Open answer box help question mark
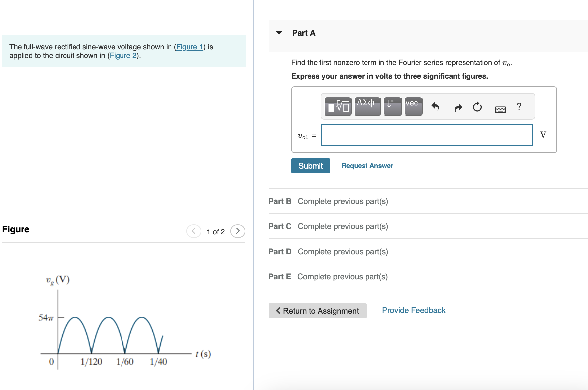 519,106
